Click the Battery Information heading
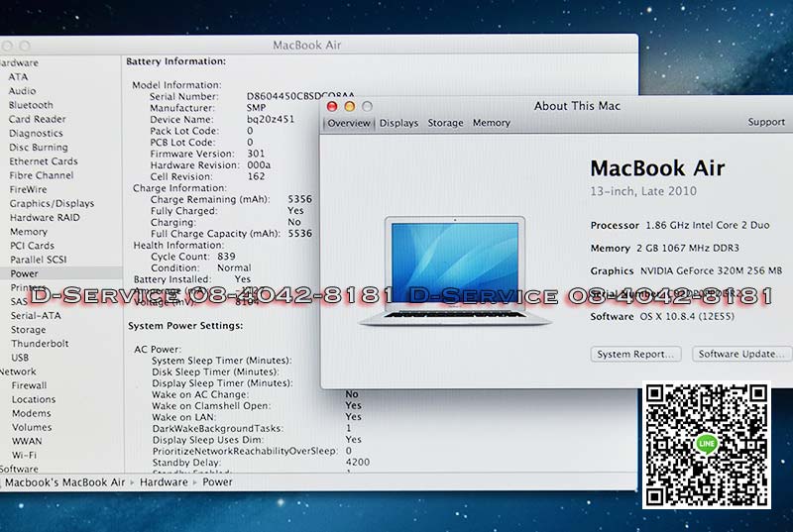 [176, 61]
